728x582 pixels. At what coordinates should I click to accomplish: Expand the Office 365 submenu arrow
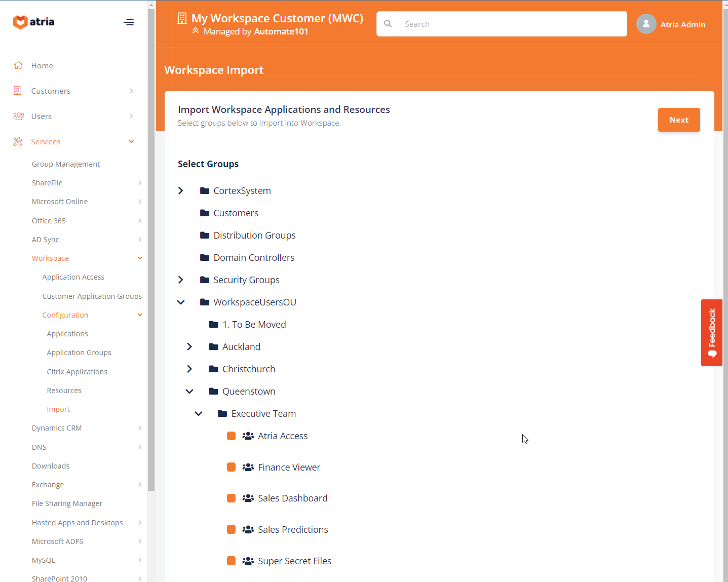(x=140, y=221)
